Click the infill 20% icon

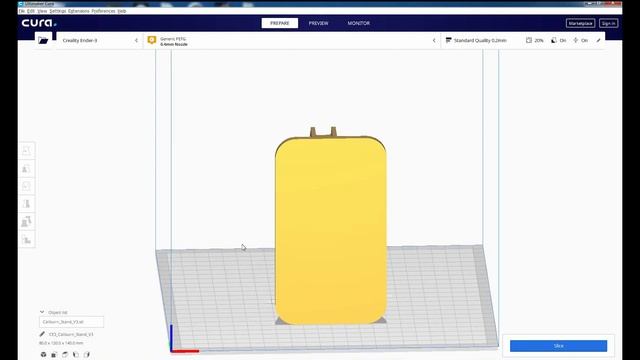[x=529, y=40]
